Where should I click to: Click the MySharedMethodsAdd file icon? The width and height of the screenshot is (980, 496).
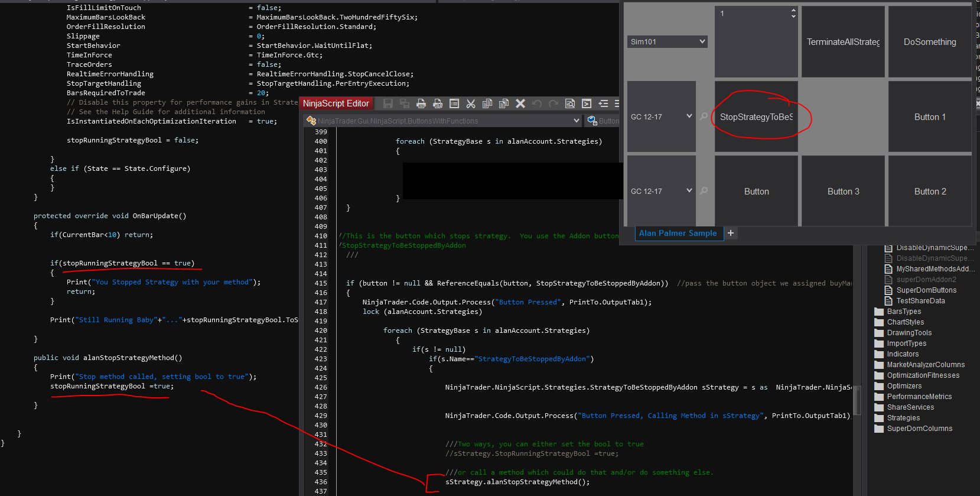tap(888, 269)
